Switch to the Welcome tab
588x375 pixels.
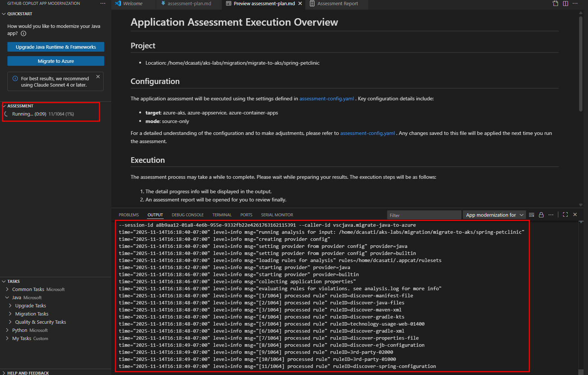(133, 4)
